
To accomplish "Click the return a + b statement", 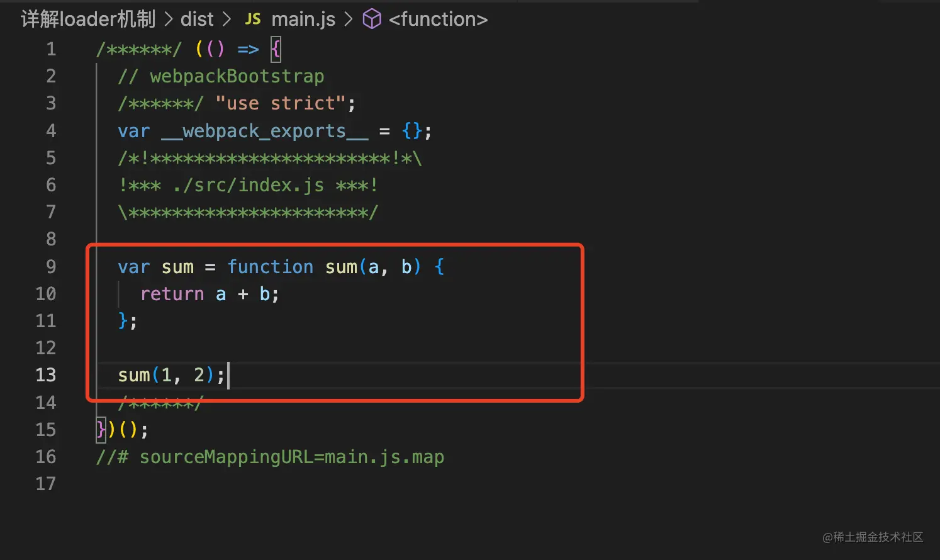I will click(209, 293).
